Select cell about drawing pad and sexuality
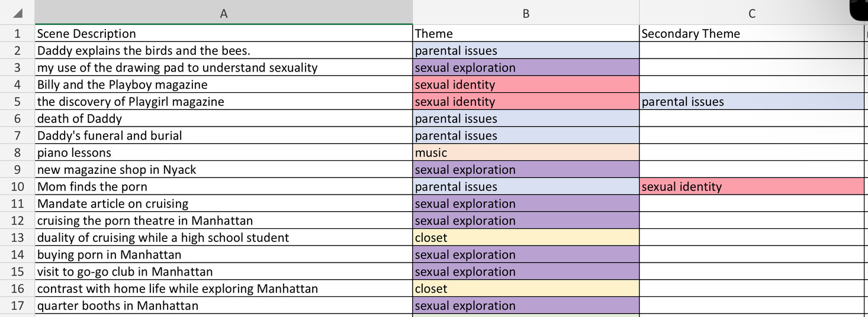Screen dimensions: 868x317 click(x=224, y=67)
